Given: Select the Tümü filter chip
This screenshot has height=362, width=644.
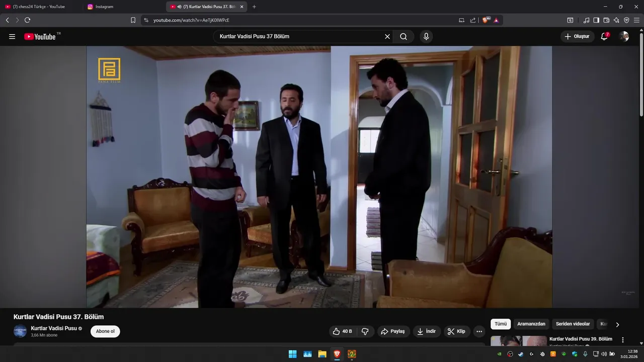Looking at the screenshot, I should pos(501,324).
